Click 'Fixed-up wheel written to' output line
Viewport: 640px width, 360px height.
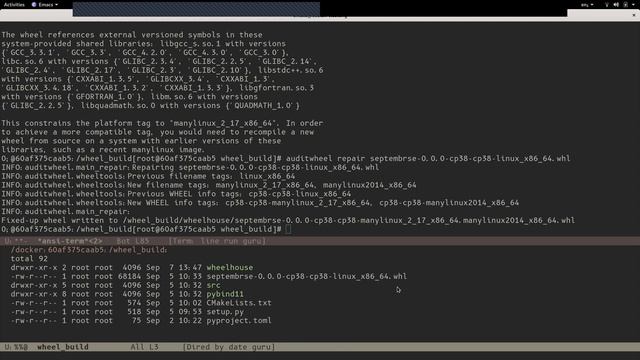288,220
